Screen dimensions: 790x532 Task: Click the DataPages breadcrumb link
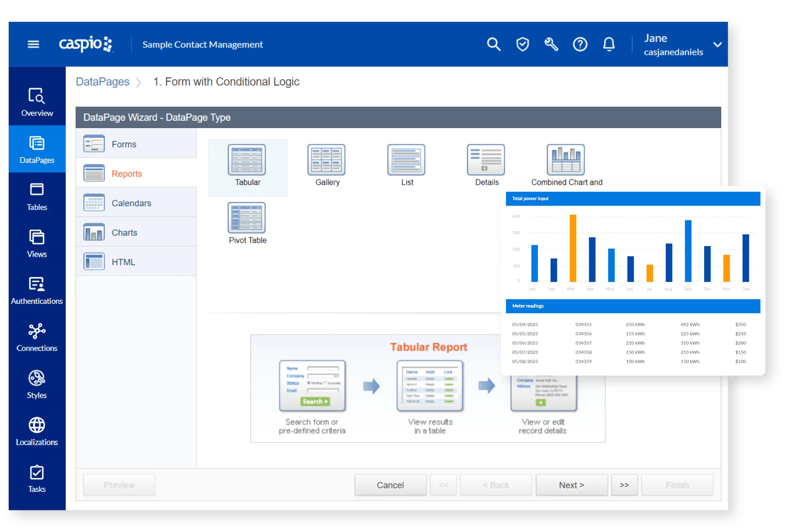click(x=102, y=82)
